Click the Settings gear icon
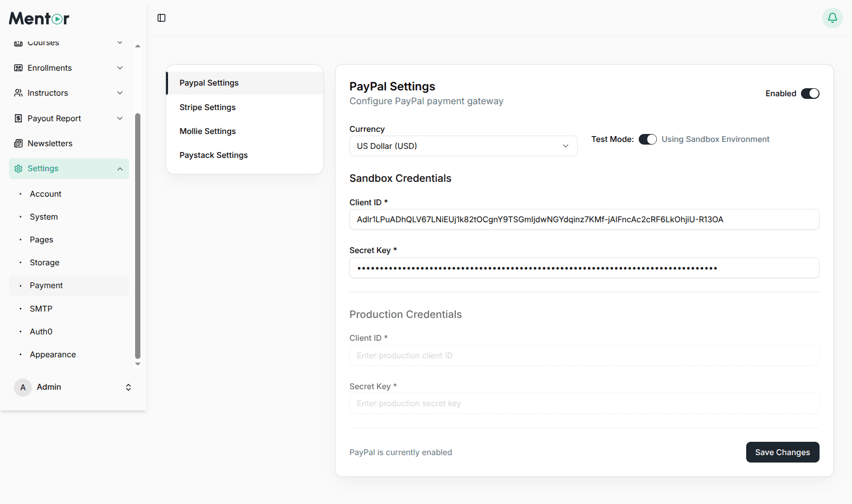This screenshot has width=852, height=504. click(x=18, y=168)
